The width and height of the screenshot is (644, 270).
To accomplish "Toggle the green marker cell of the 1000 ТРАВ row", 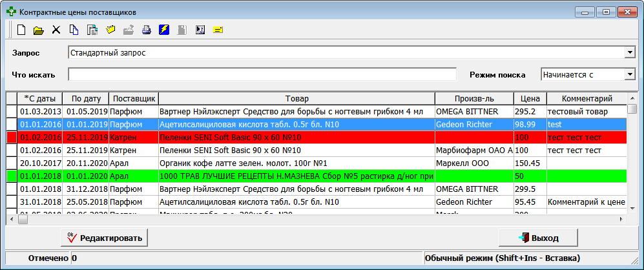I will click(12, 176).
